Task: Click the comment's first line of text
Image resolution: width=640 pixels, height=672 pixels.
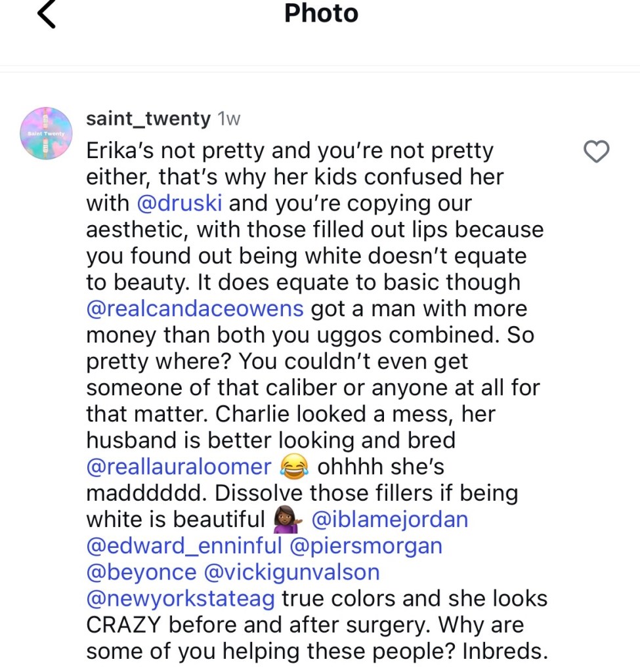Action: pos(289,151)
